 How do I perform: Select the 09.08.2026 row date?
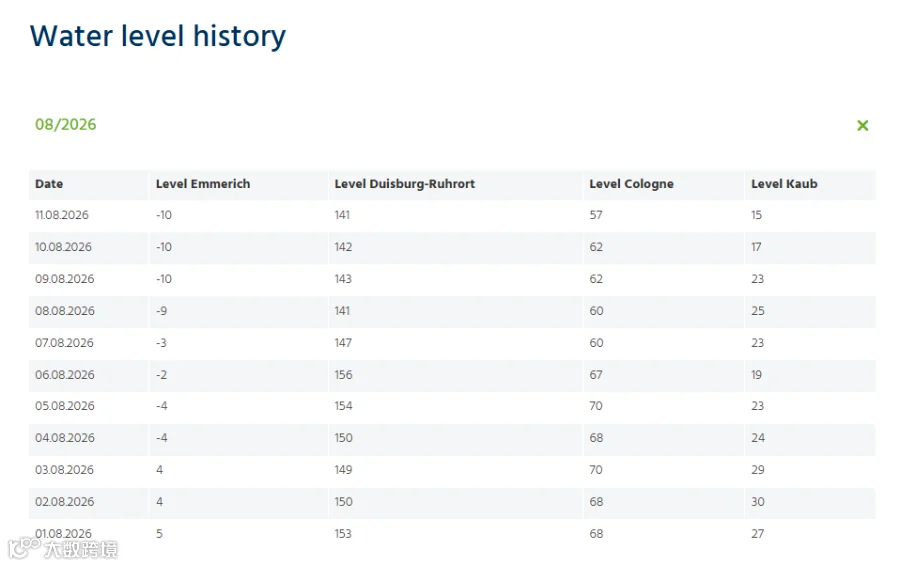[64, 279]
